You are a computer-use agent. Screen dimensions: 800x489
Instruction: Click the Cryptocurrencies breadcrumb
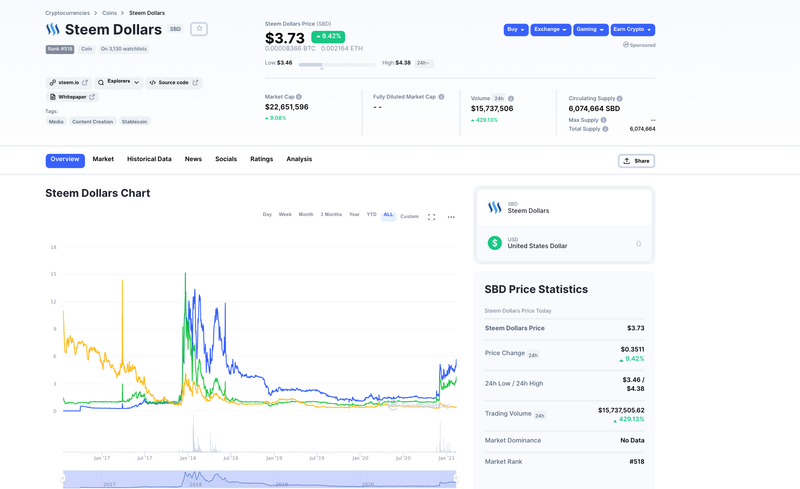pyautogui.click(x=67, y=13)
